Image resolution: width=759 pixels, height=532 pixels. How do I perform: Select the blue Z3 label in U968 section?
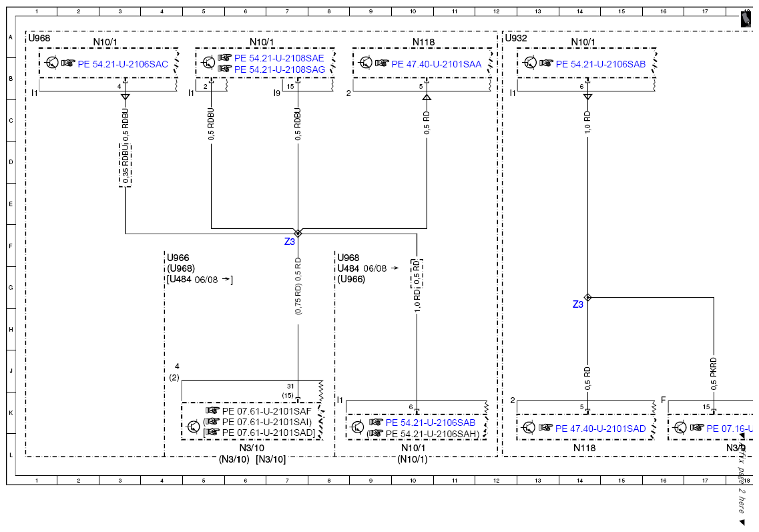coord(290,242)
